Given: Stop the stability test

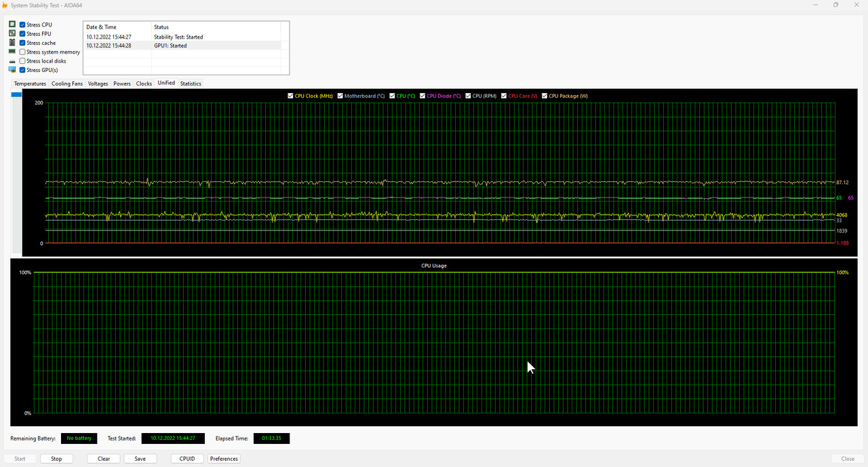Looking at the screenshot, I should point(56,459).
